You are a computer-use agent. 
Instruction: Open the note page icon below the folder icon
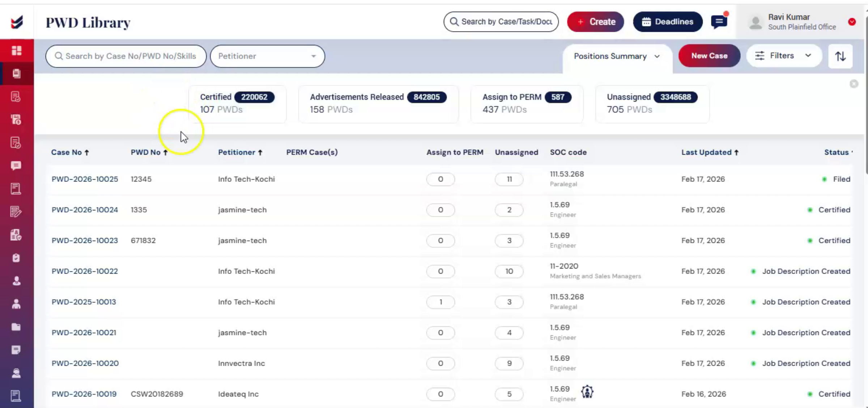coord(16,350)
